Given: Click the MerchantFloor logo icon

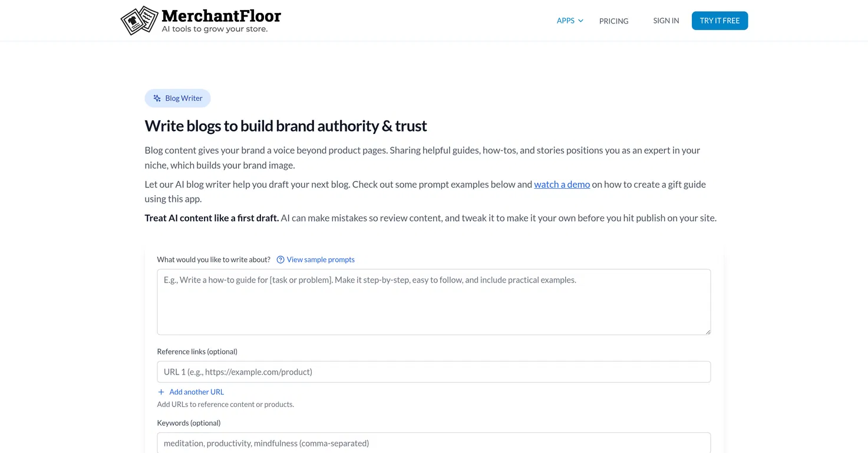Looking at the screenshot, I should tap(140, 21).
